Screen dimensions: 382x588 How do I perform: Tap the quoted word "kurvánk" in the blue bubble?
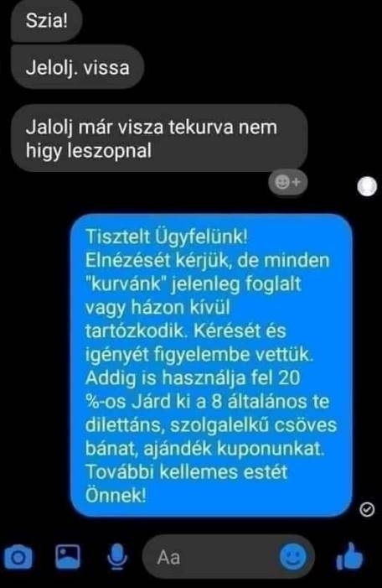point(126,284)
